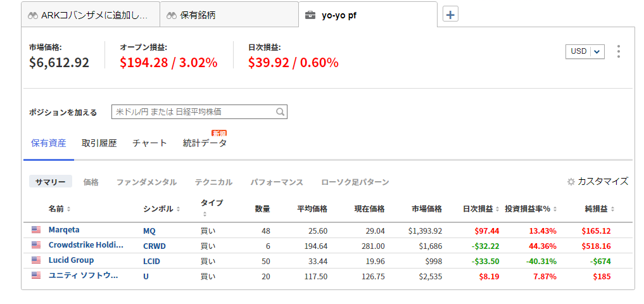644x304 pixels.
Task: Click the 数量 column header
Action: pyautogui.click(x=262, y=209)
